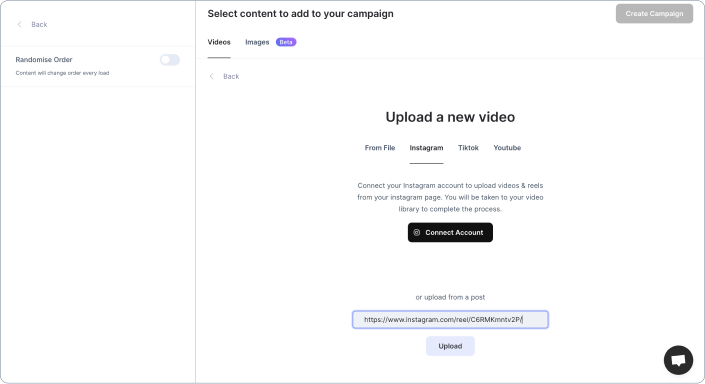Click 'or upload from a post' text

pyautogui.click(x=450, y=297)
